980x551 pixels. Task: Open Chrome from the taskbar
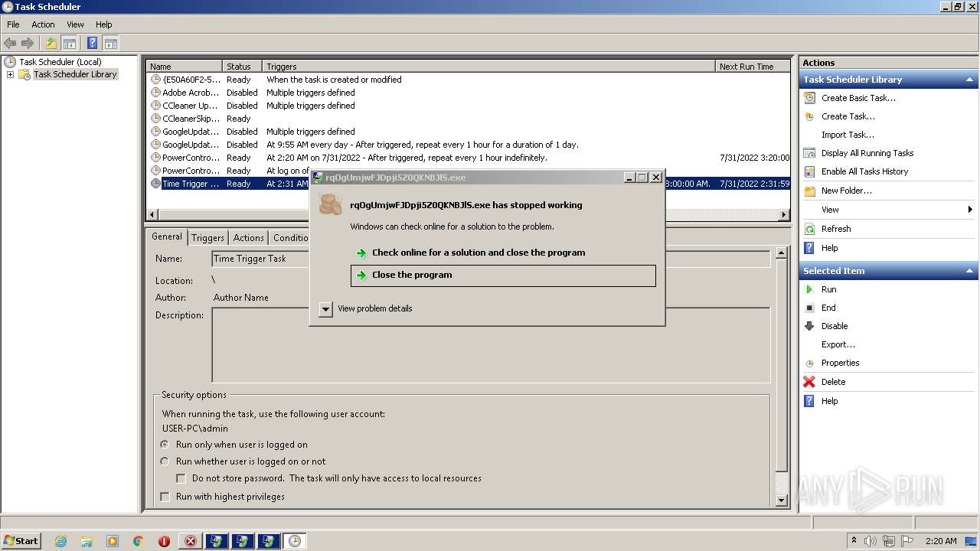(x=139, y=541)
